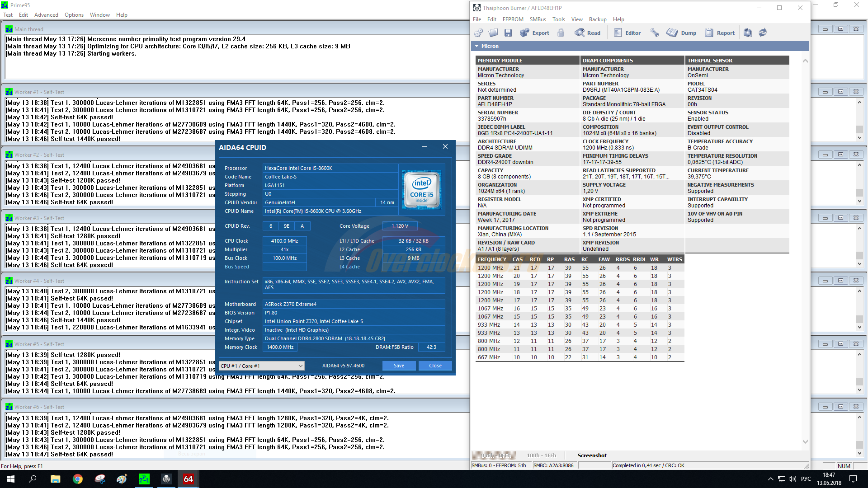The width and height of the screenshot is (868, 488).
Task: Click the padlock icon in Thaiphoon toolbar
Action: [561, 33]
